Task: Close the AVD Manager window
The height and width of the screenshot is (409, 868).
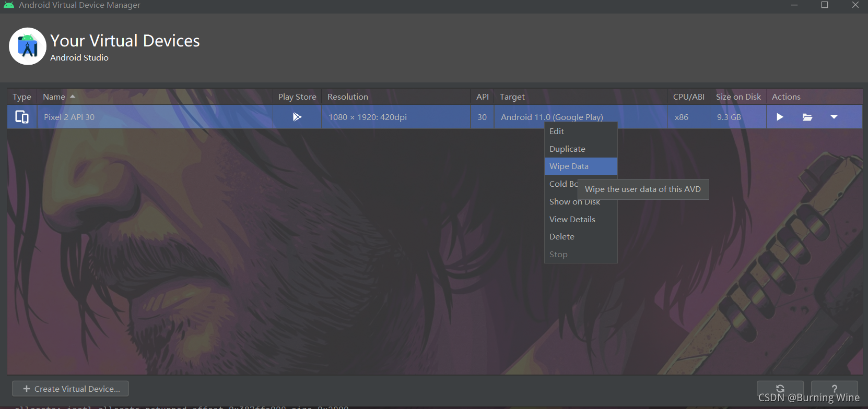Action: pyautogui.click(x=855, y=5)
